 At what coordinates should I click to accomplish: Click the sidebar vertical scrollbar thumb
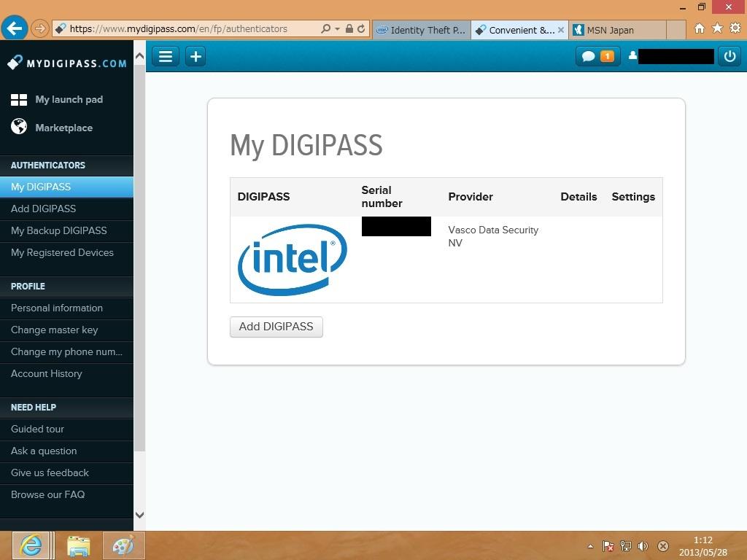click(x=139, y=257)
